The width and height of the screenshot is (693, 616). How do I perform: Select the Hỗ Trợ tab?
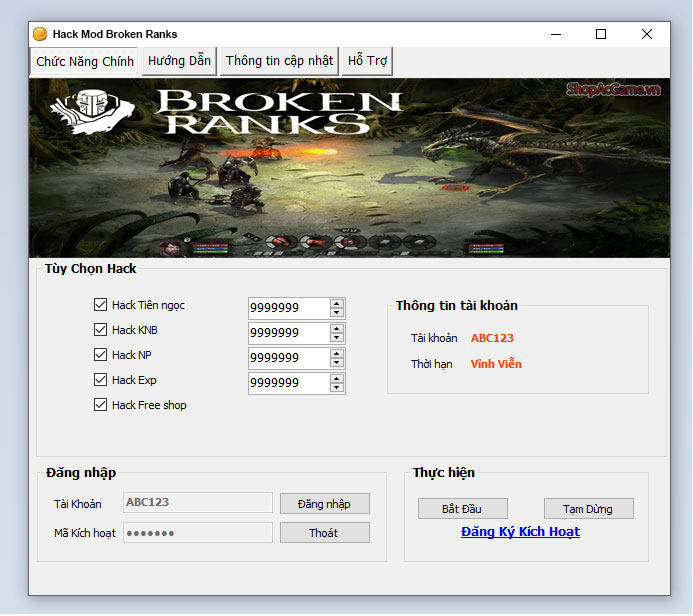[367, 61]
